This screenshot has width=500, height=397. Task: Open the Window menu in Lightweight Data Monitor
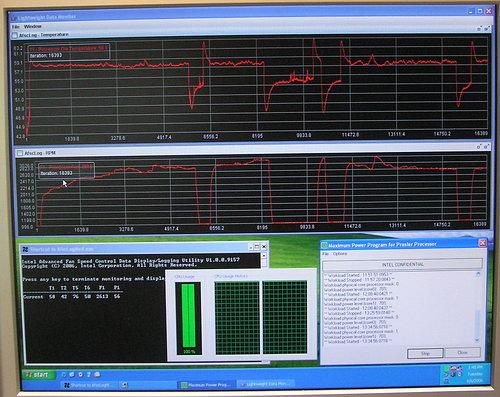[x=33, y=26]
